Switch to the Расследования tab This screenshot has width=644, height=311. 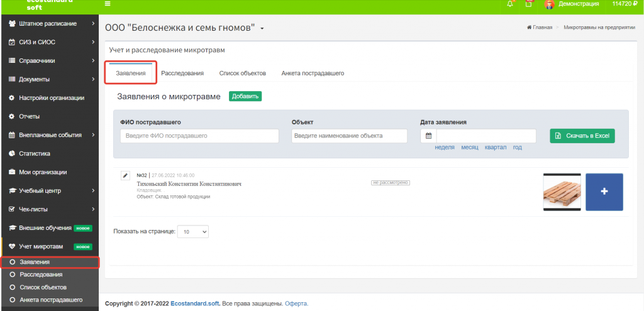click(182, 73)
